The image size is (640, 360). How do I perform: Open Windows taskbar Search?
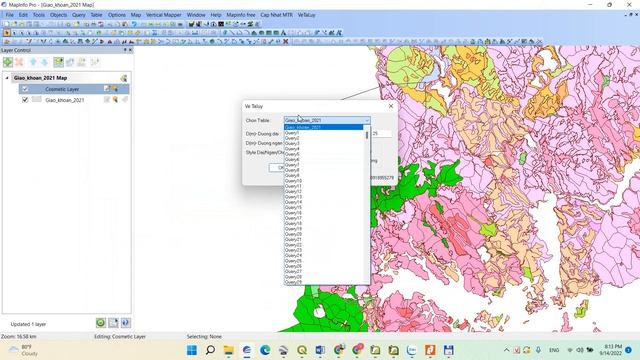point(210,350)
